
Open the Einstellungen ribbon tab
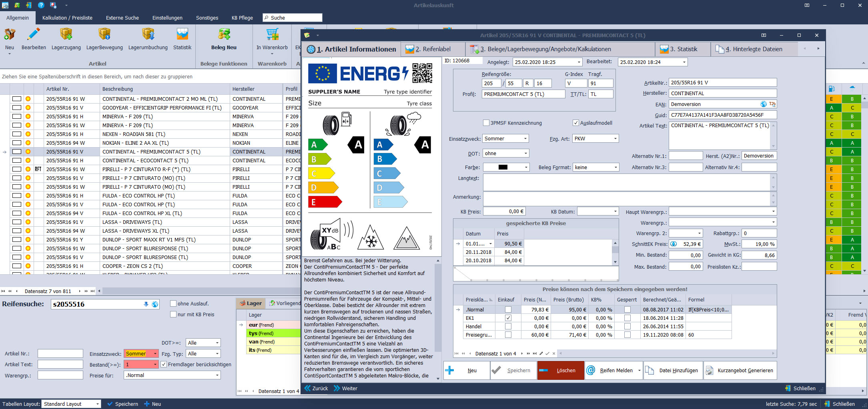click(x=167, y=18)
